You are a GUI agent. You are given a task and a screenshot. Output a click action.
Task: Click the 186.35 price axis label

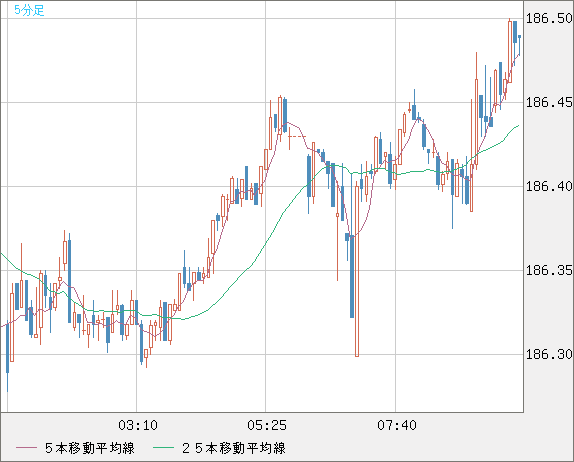[549, 271]
